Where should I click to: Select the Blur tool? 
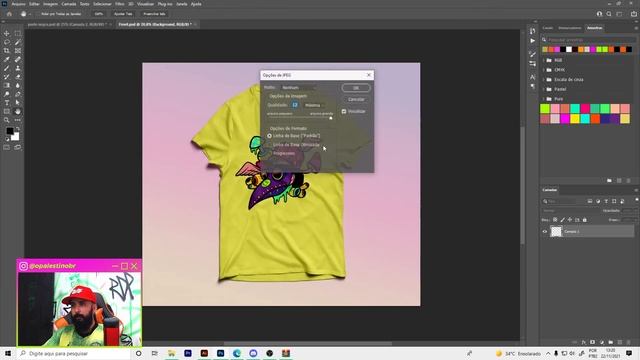pos(18,85)
